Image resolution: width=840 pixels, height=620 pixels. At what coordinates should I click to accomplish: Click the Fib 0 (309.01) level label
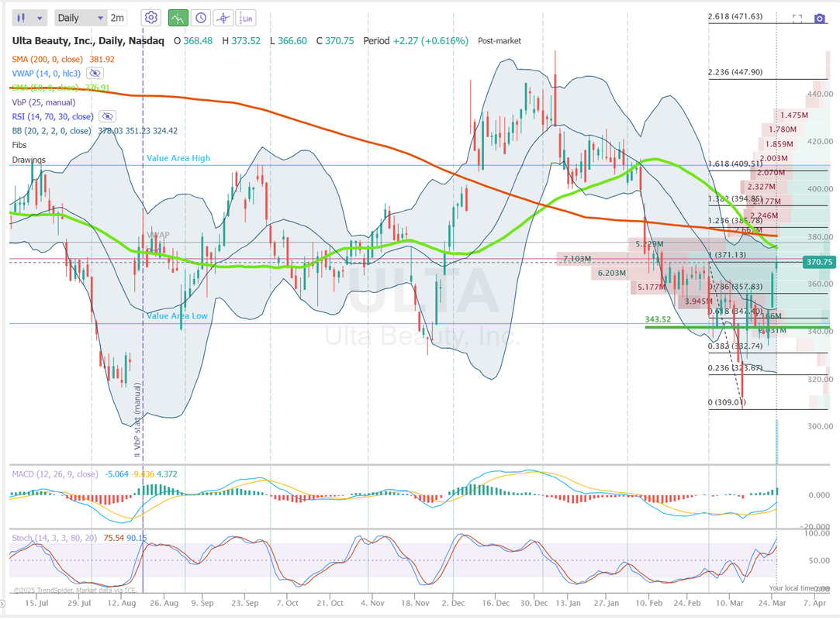(727, 402)
